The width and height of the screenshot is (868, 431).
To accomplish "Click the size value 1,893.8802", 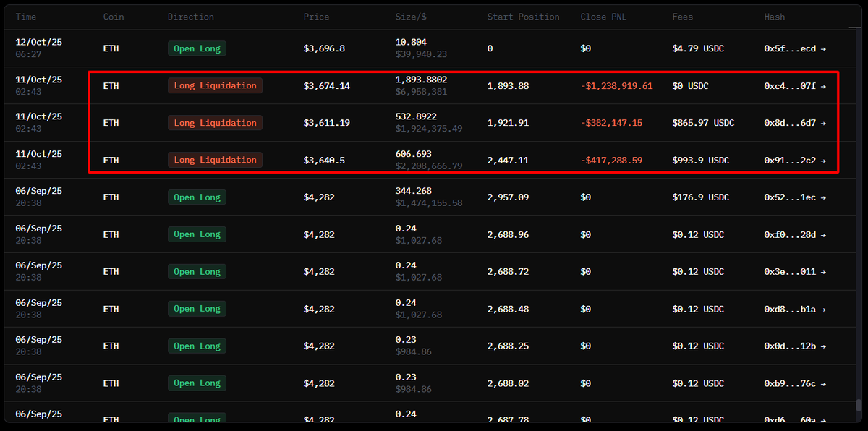I will point(421,80).
